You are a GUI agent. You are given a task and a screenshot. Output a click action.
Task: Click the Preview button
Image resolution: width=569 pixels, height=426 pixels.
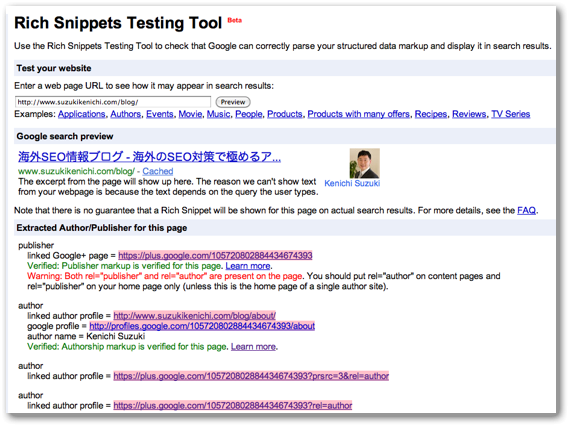pos(233,102)
